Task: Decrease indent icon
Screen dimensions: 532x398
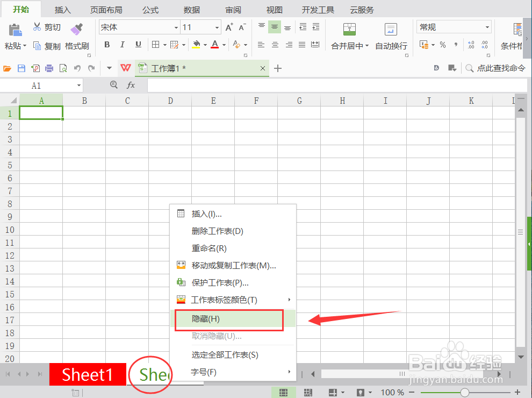Action: (x=303, y=27)
